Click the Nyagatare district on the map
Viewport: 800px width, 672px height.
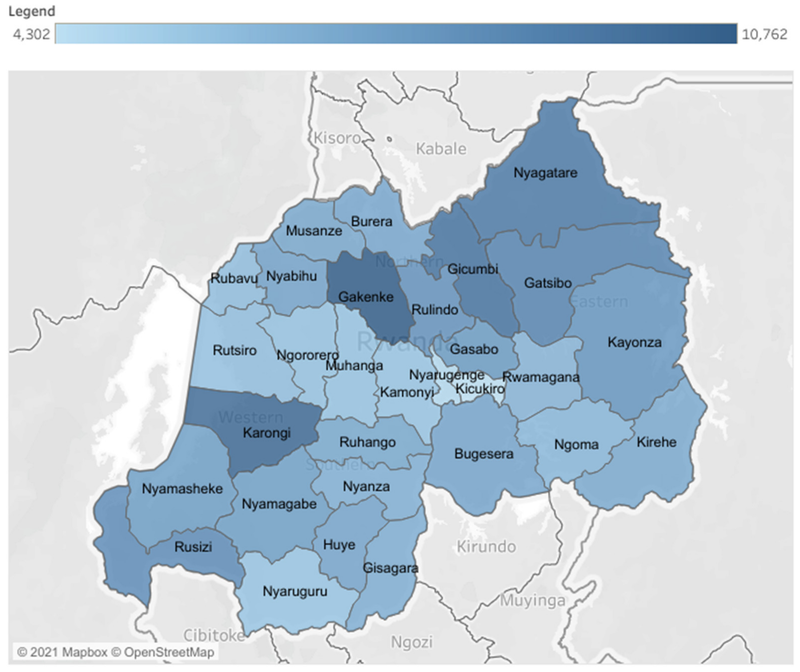[x=545, y=173]
